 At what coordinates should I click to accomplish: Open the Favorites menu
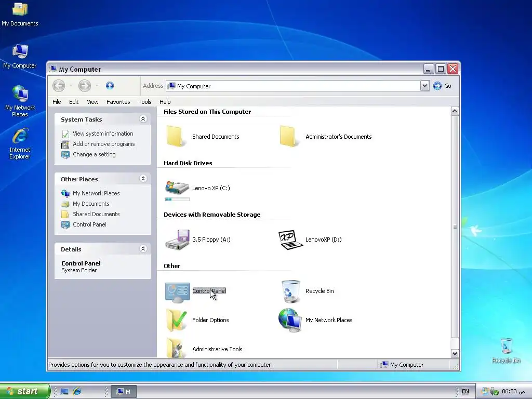click(x=118, y=102)
